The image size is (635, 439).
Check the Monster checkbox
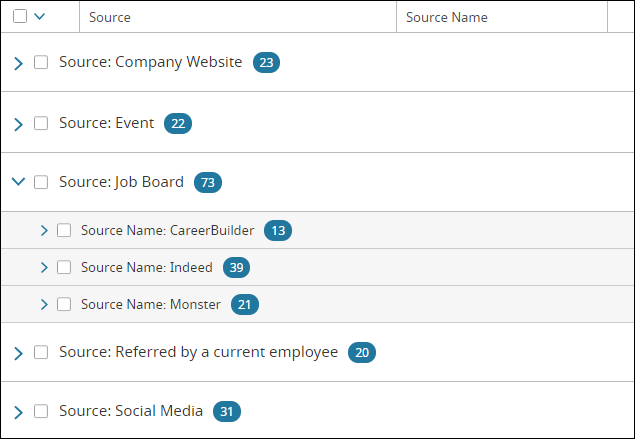tap(64, 304)
